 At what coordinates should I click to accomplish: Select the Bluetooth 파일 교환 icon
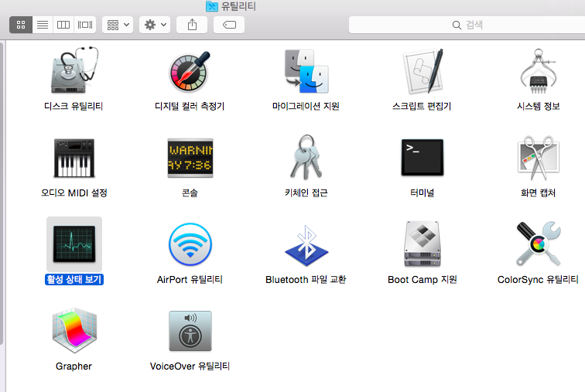[306, 246]
